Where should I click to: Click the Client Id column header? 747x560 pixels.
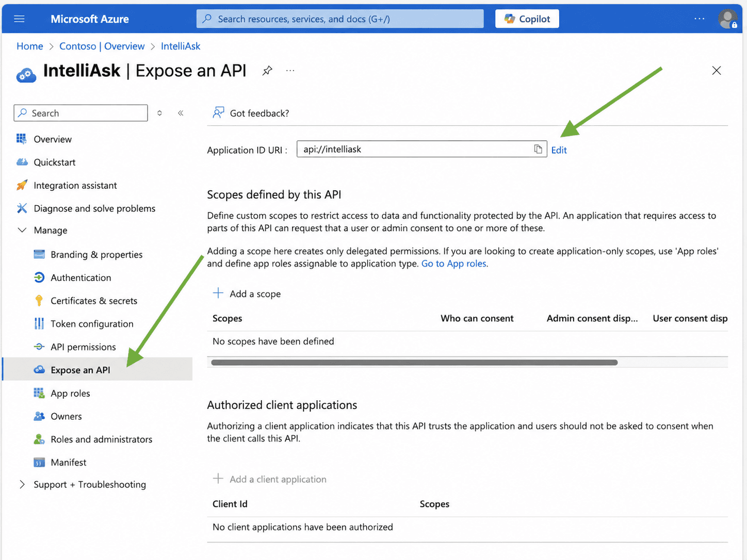point(230,504)
